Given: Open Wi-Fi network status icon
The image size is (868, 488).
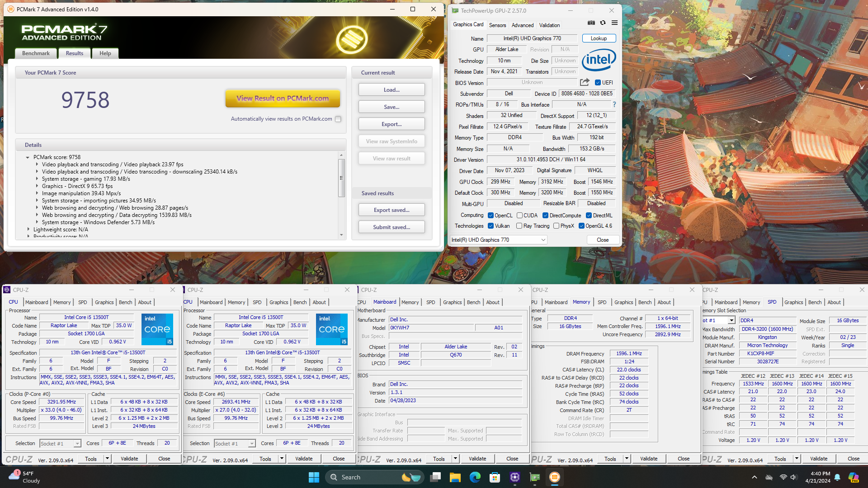Looking at the screenshot, I should tap(783, 477).
